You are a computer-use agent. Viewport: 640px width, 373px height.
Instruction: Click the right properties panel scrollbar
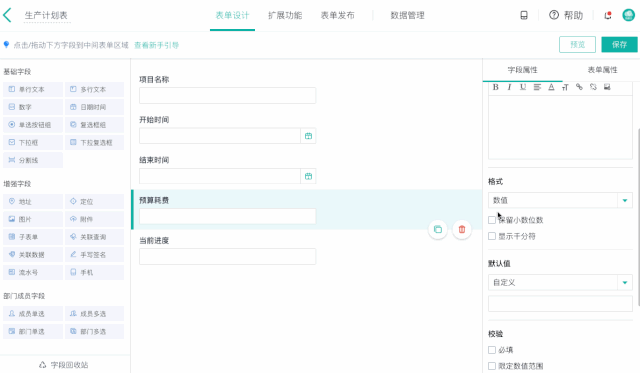(x=638, y=216)
